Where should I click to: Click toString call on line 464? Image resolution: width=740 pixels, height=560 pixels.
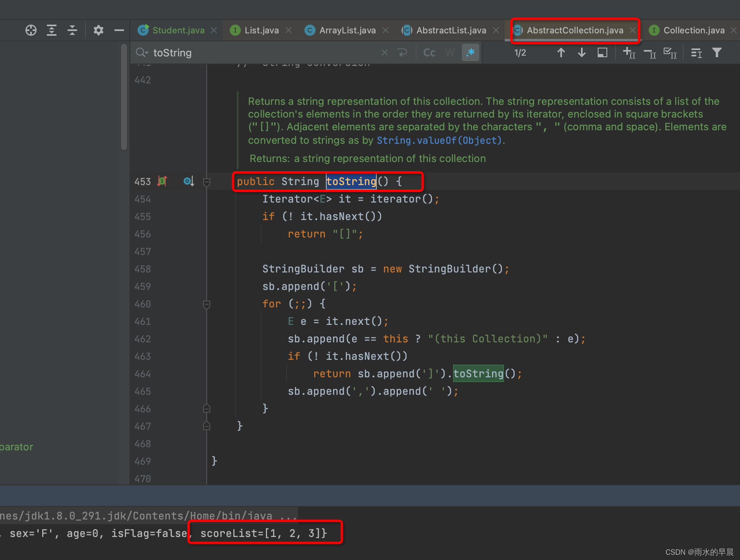(478, 374)
